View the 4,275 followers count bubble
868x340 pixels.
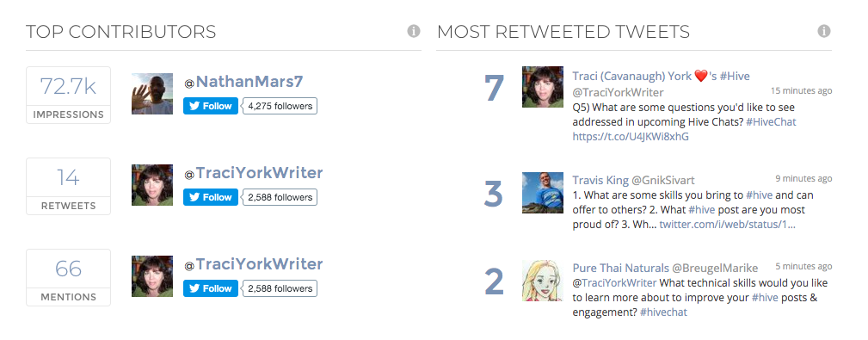tap(280, 107)
